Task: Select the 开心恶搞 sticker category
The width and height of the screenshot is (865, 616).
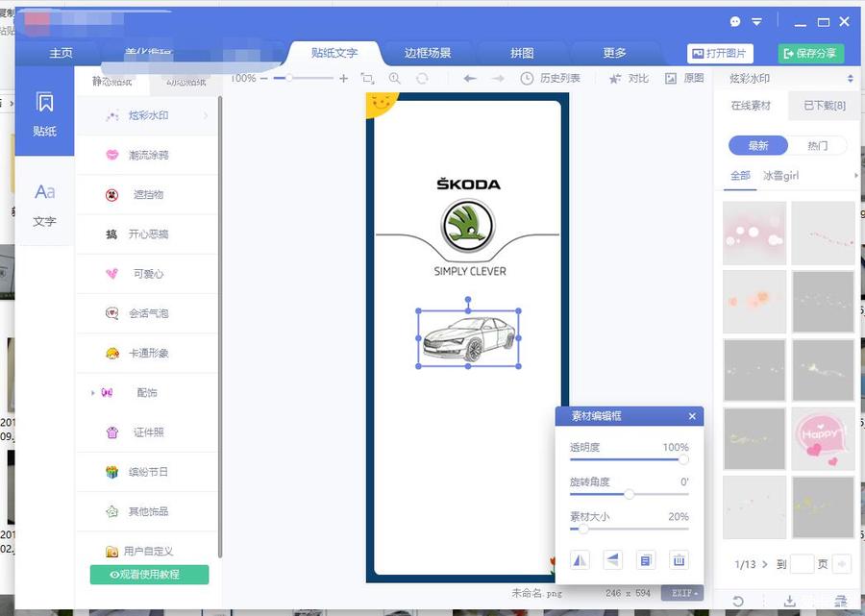Action: 147,234
